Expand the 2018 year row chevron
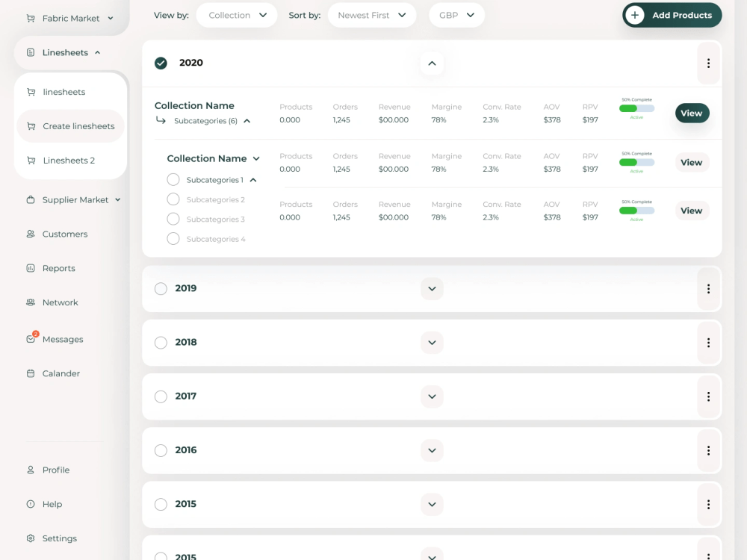The width and height of the screenshot is (747, 560). pyautogui.click(x=432, y=342)
